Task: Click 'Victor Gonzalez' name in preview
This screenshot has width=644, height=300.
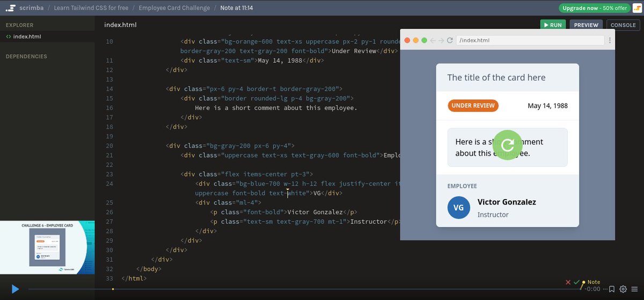Action: click(507, 202)
